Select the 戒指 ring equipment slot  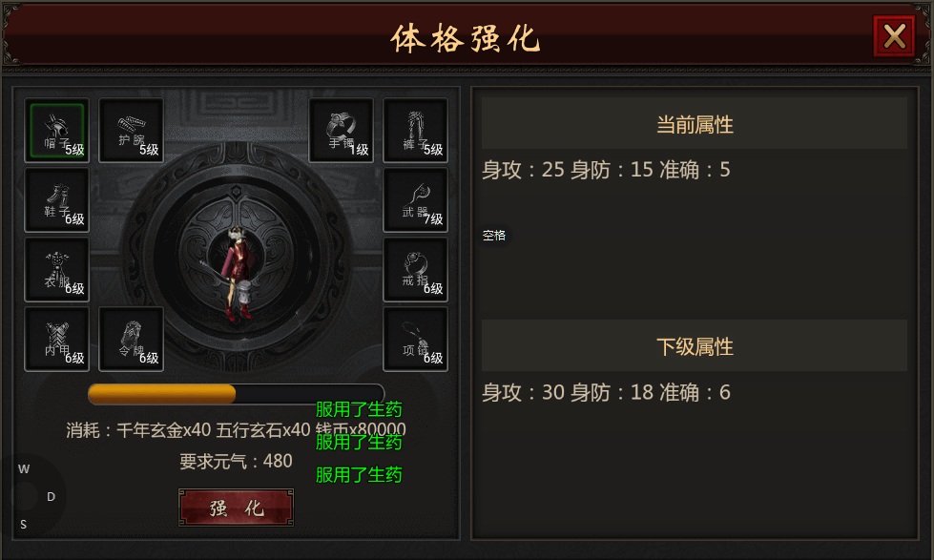click(x=415, y=270)
